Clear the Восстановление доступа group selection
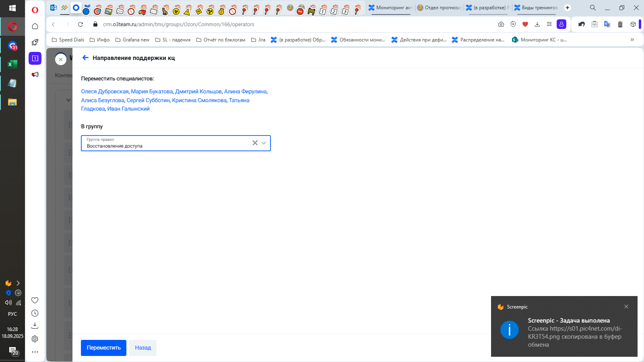This screenshot has width=644, height=362. click(x=255, y=143)
